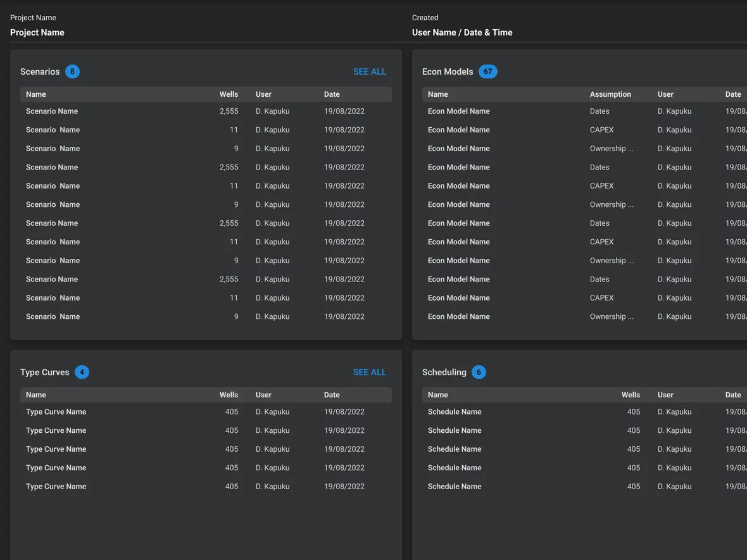Click the Scheduling count badge showing 6

point(479,372)
